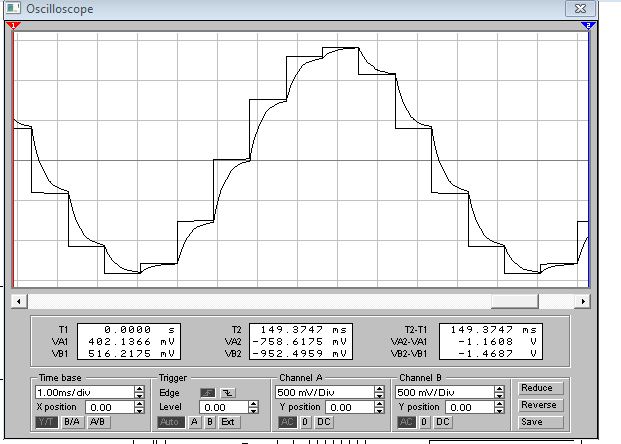The height and width of the screenshot is (444, 621).
Task: Increase the Time base scale value
Action: pos(139,389)
